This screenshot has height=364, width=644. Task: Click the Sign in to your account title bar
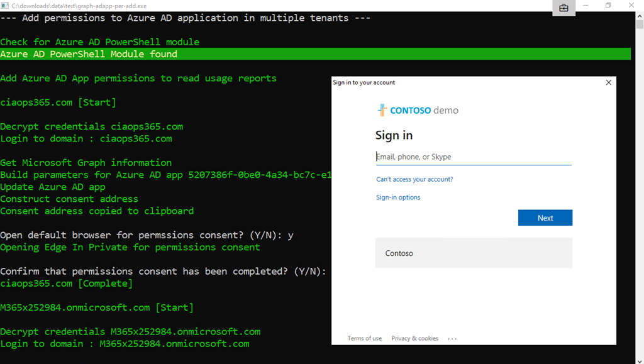point(440,83)
